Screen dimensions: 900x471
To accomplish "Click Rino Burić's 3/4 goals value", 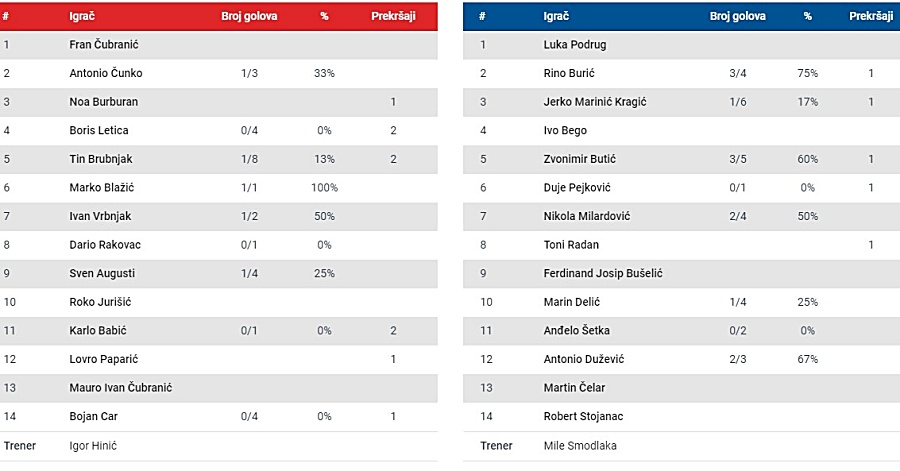I will click(x=738, y=73).
